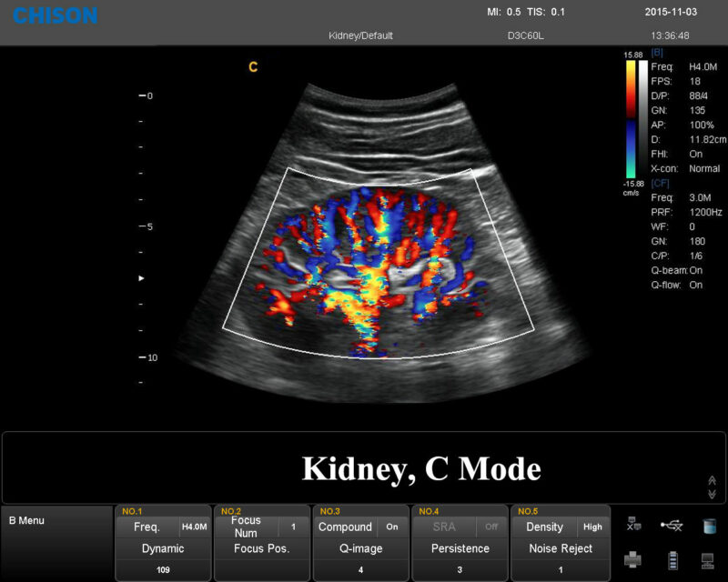
Task: Click the printer icon to print image
Action: tap(632, 560)
